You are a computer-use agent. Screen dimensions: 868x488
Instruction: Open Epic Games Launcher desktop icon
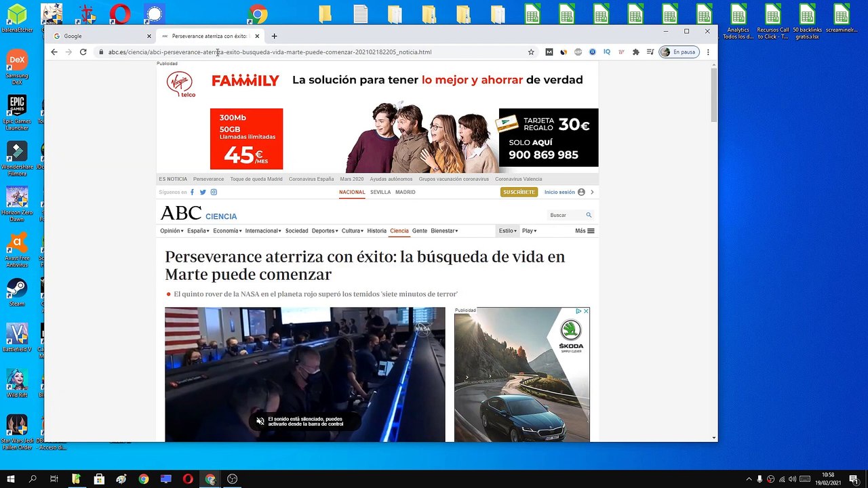[x=17, y=112]
